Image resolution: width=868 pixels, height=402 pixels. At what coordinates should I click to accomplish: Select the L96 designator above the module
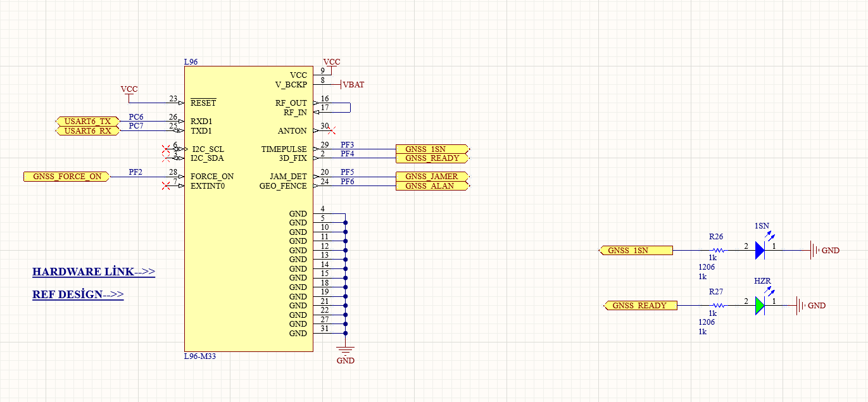[191, 62]
